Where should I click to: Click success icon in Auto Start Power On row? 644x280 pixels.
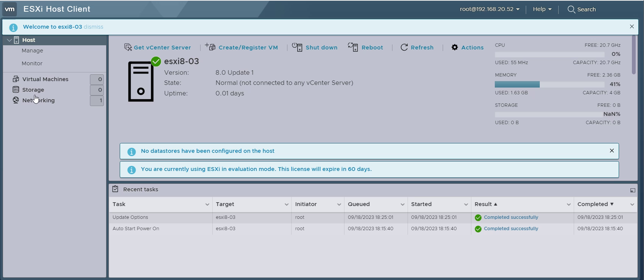478,229
